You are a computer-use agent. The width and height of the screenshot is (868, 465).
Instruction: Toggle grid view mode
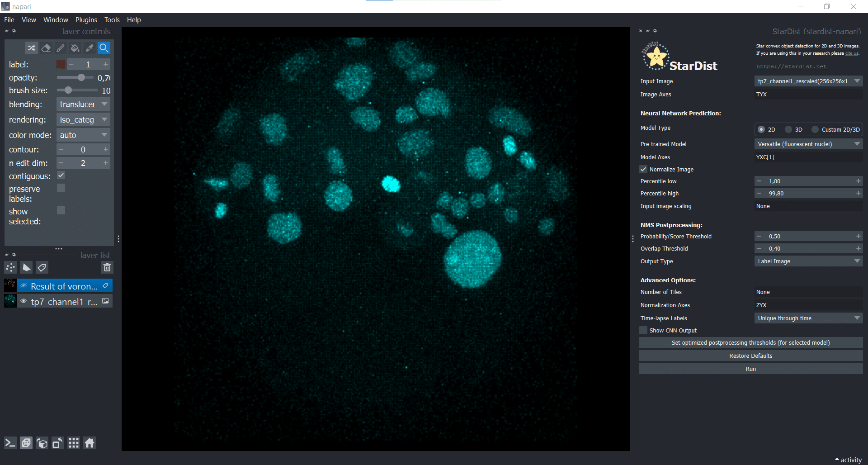(x=74, y=443)
